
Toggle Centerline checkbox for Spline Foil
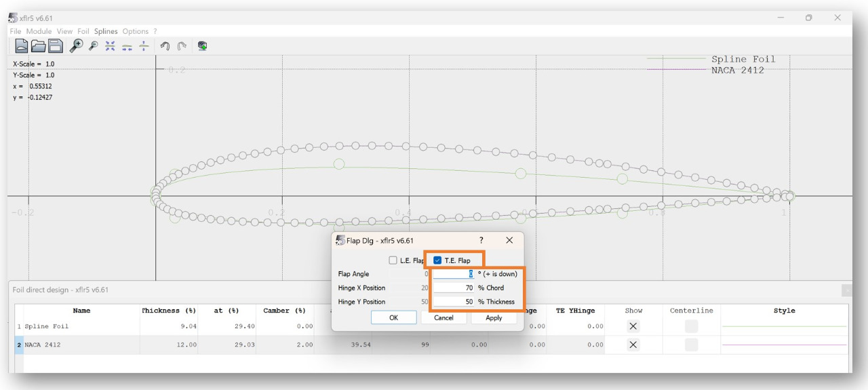click(x=691, y=326)
